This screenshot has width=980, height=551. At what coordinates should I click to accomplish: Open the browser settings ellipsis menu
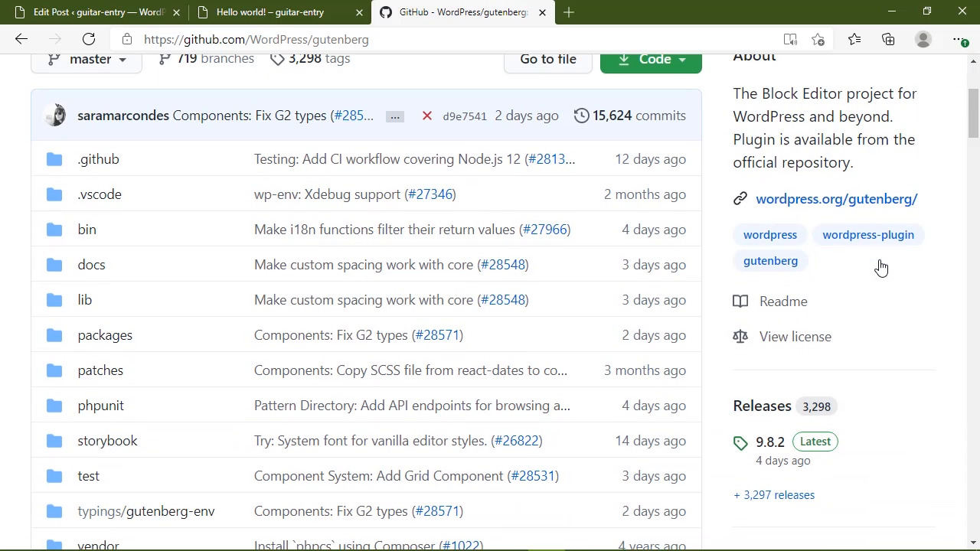959,39
